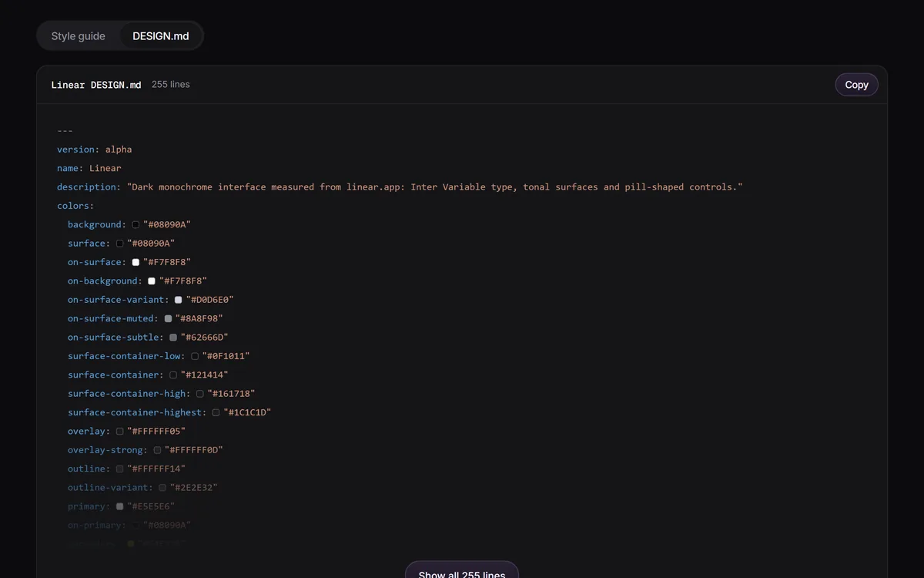Click the "version: alpha" line
The width and height of the screenshot is (924, 578).
click(x=95, y=150)
